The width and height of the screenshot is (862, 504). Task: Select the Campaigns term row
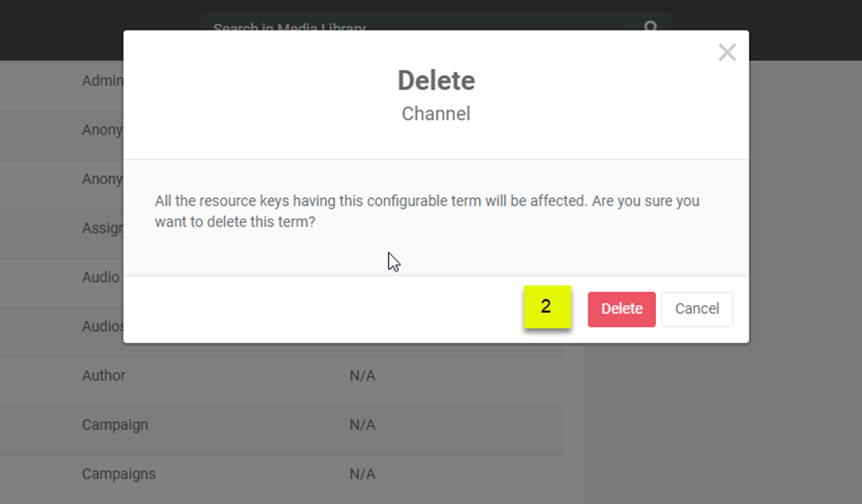pos(118,474)
